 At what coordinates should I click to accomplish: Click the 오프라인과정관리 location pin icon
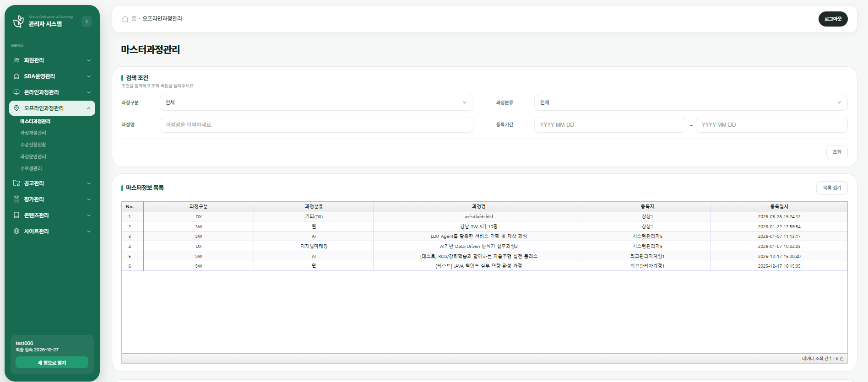pyautogui.click(x=16, y=108)
